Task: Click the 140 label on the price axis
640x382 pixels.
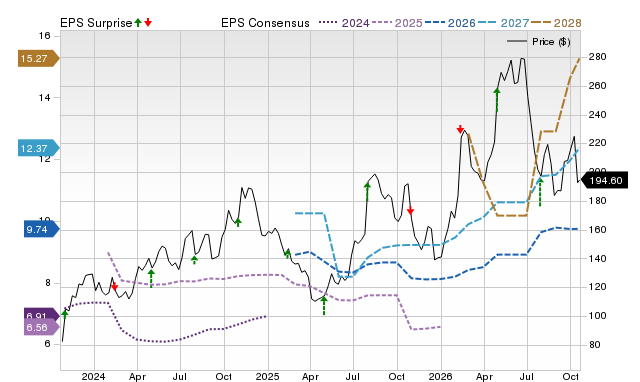Action: click(x=597, y=258)
